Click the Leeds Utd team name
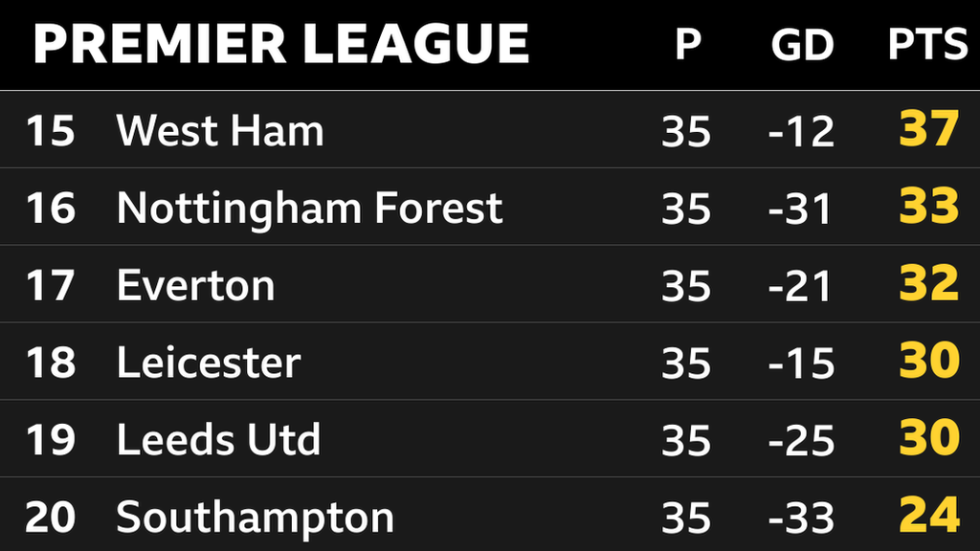Viewport: 980px width, 551px height. 218,440
